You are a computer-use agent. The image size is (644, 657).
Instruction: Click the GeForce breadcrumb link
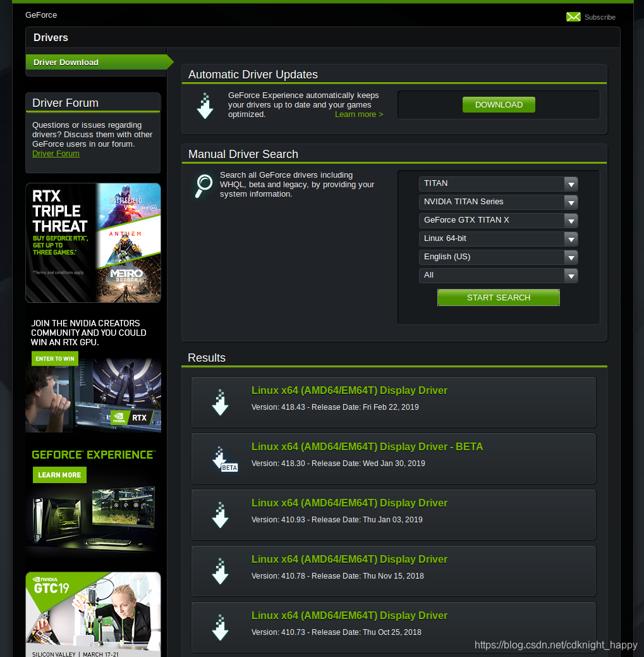coord(41,15)
